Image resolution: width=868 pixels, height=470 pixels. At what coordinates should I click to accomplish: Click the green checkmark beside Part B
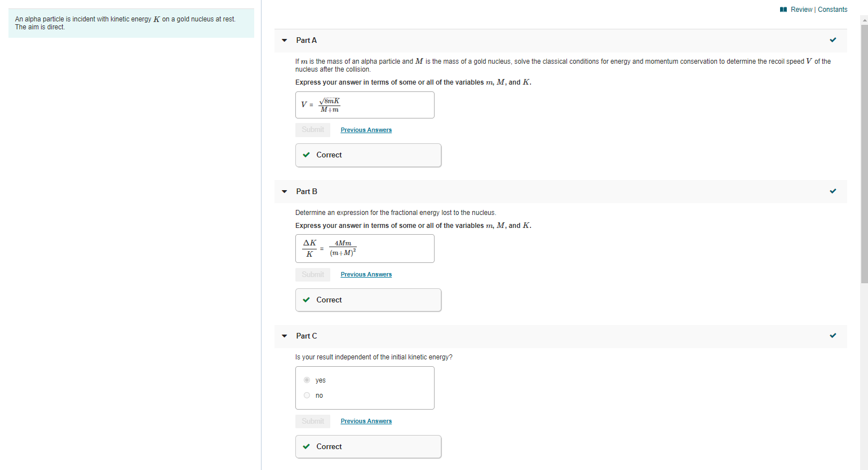(x=832, y=191)
